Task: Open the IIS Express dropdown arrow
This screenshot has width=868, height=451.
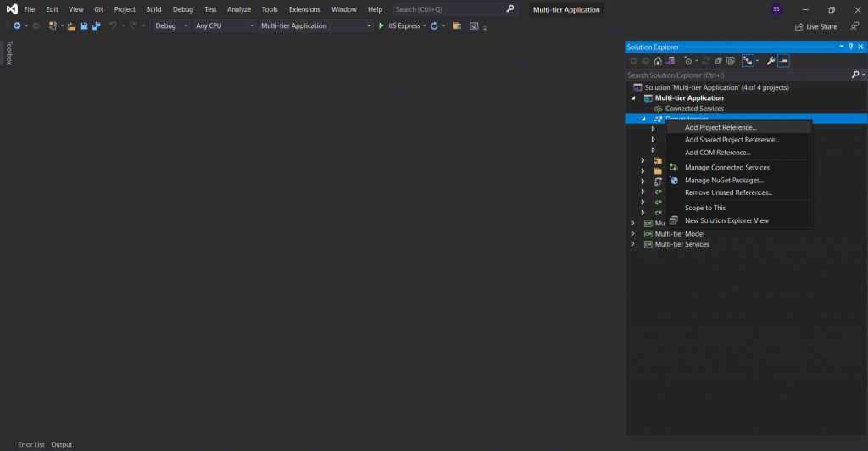Action: pos(425,26)
